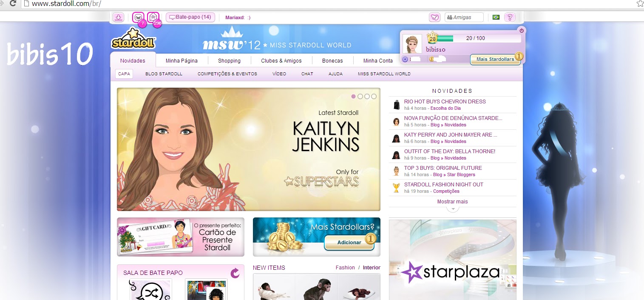Select COMPETIÇÕES & EVENTOS submenu item
644x300 pixels.
[227, 74]
